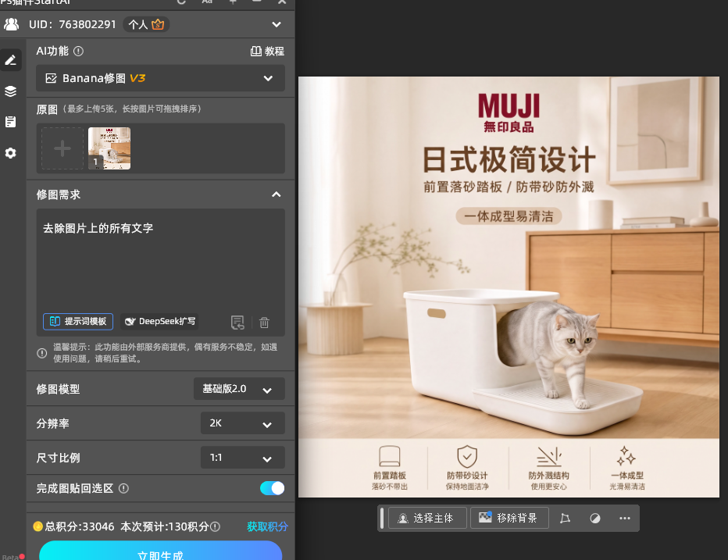
Task: Toggle 完成图贴回选区 switch off
Action: [272, 488]
